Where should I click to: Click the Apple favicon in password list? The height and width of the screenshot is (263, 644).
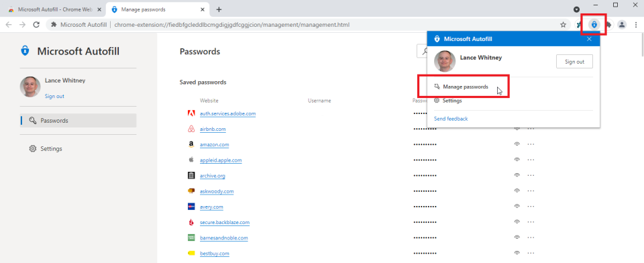pos(191,160)
